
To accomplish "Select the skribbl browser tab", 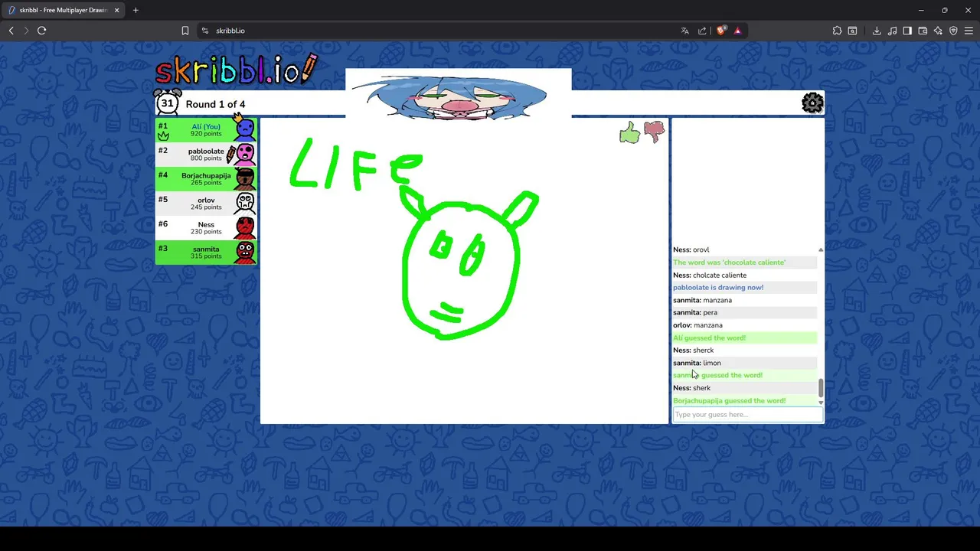I will coord(63,10).
